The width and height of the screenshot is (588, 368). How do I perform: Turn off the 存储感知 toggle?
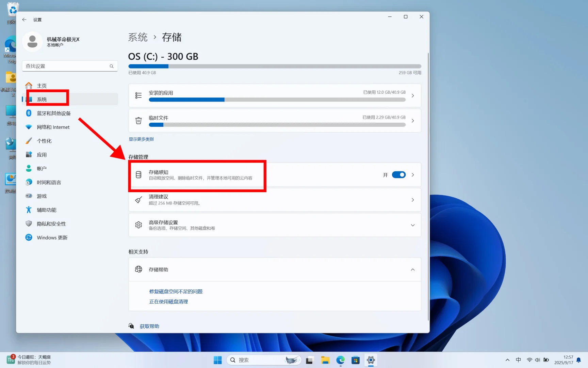pyautogui.click(x=398, y=174)
